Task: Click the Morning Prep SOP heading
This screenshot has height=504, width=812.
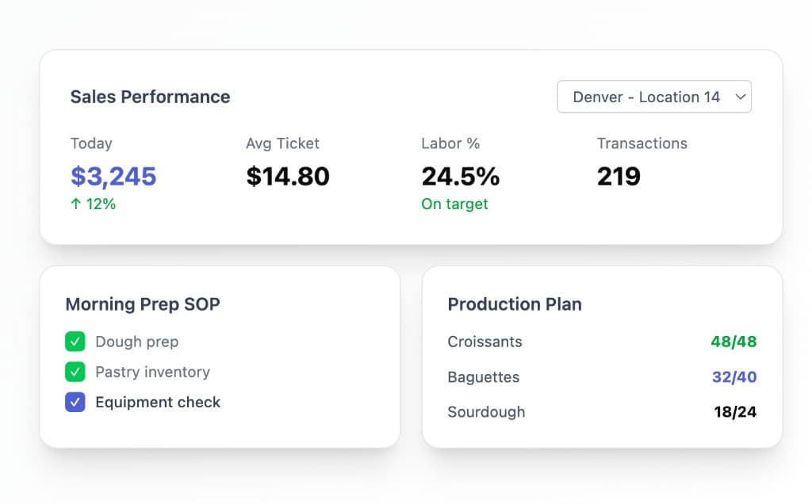Action: (x=143, y=304)
